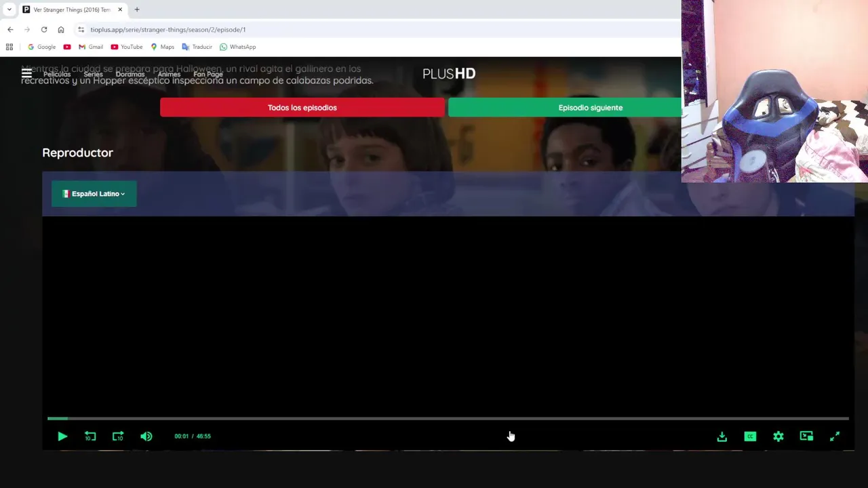
Task: Open player settings gear
Action: point(778,436)
